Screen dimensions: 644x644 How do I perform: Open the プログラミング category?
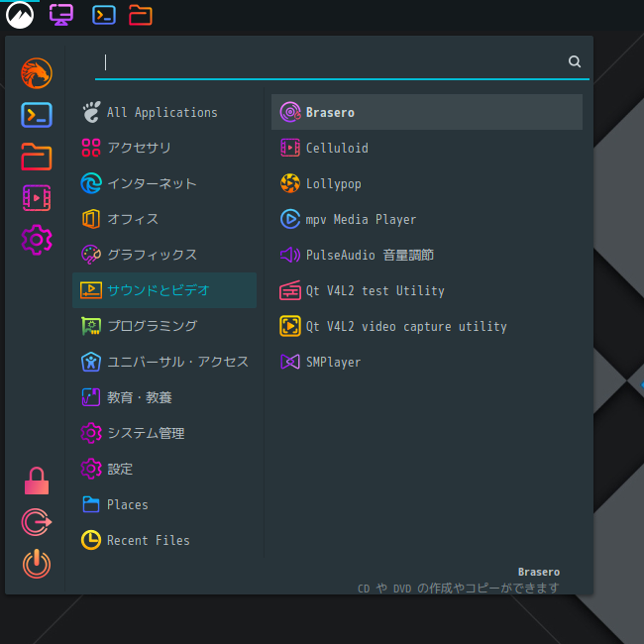[164, 326]
